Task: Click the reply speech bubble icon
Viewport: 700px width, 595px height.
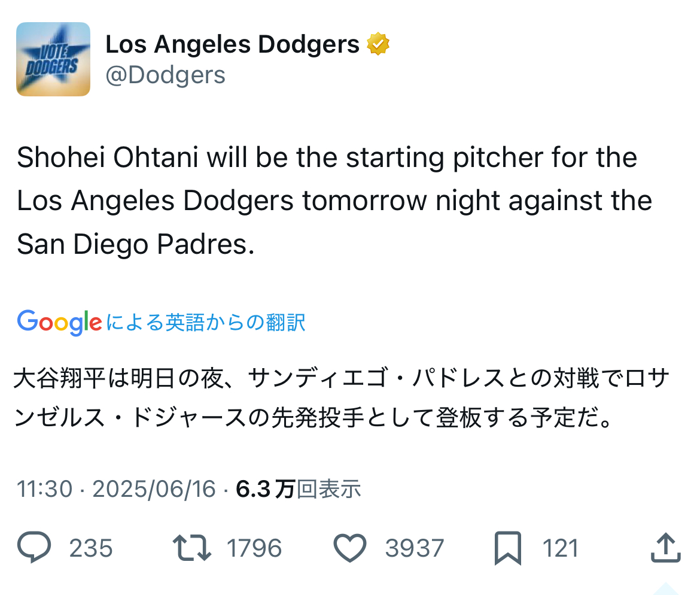Action: (x=35, y=548)
